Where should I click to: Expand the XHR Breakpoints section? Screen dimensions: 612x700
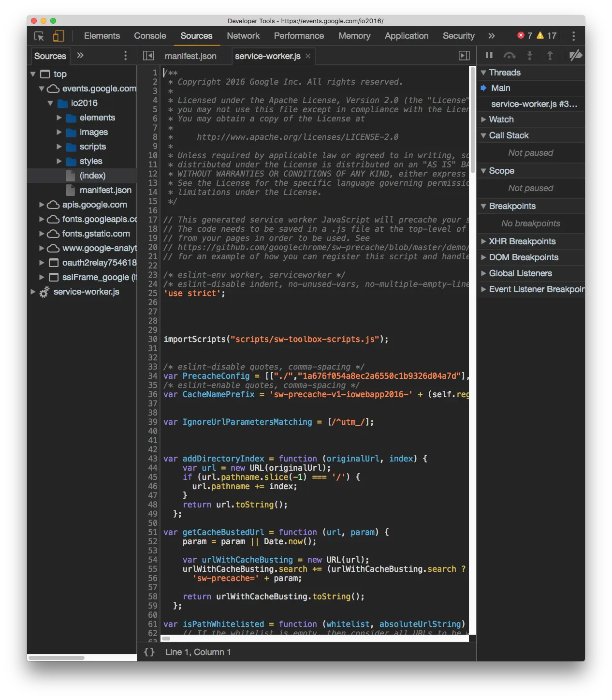[x=531, y=241]
